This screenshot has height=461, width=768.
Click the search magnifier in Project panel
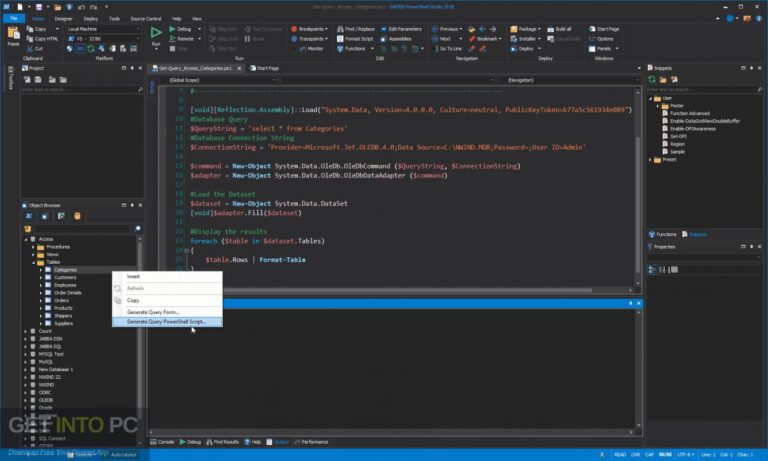point(140,90)
